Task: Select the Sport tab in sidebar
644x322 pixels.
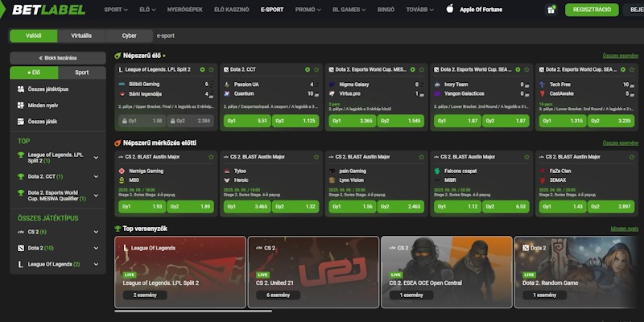Action: [82, 72]
